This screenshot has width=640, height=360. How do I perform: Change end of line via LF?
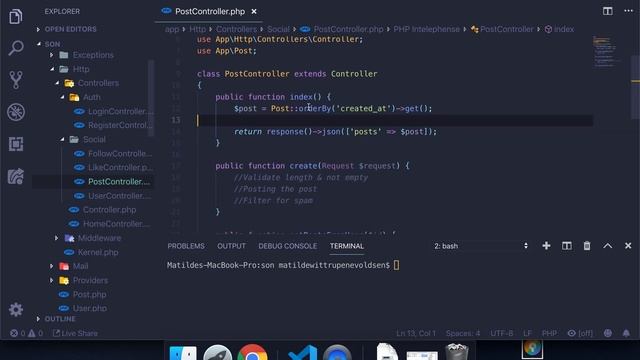[527, 333]
